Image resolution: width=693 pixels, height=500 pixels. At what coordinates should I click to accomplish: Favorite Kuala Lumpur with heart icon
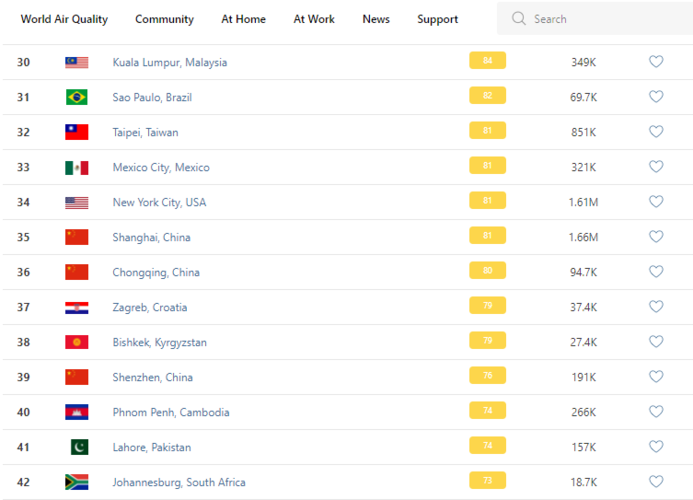(656, 62)
